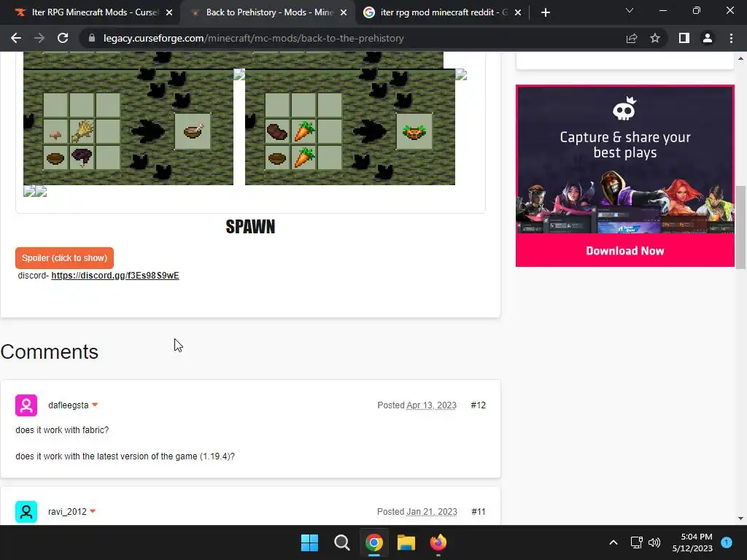Open Google Chrome from the taskbar
Viewport: 747px width, 560px height.
pyautogui.click(x=374, y=542)
